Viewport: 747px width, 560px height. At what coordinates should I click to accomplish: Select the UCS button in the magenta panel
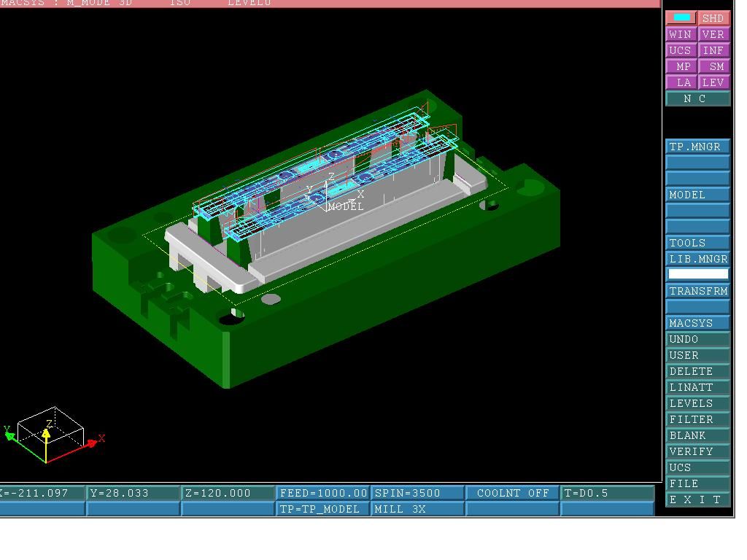pos(681,50)
